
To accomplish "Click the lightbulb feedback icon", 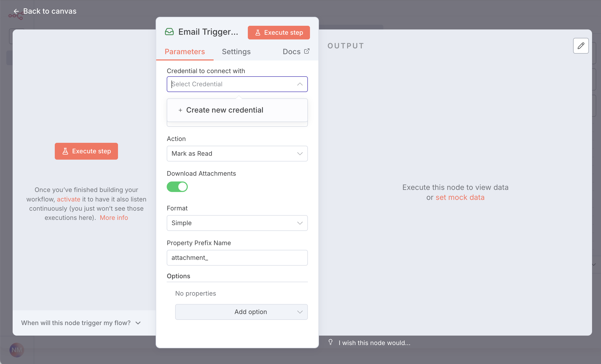I will pos(331,342).
